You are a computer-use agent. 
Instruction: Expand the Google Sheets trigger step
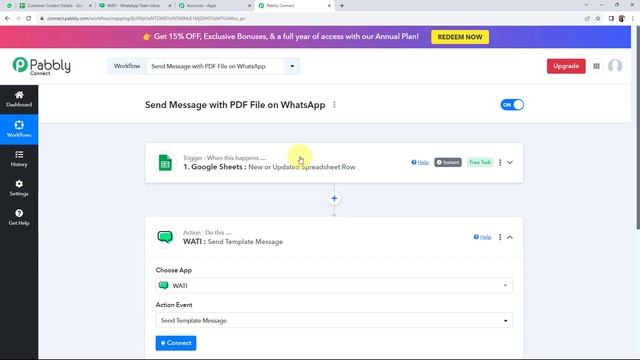(510, 162)
